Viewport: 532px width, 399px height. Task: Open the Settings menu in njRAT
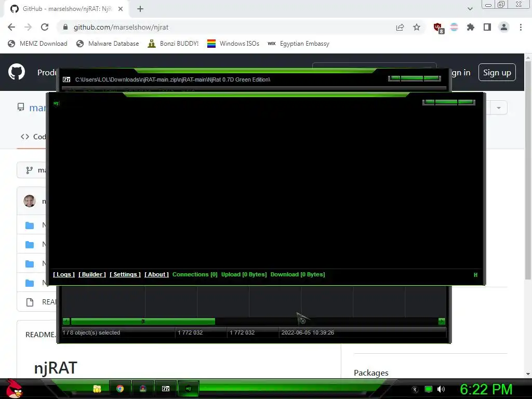tap(125, 274)
